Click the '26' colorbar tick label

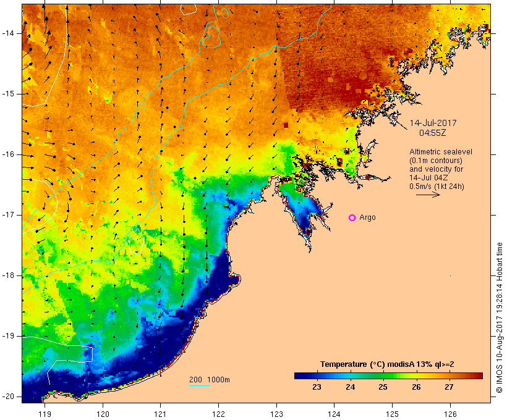(417, 387)
